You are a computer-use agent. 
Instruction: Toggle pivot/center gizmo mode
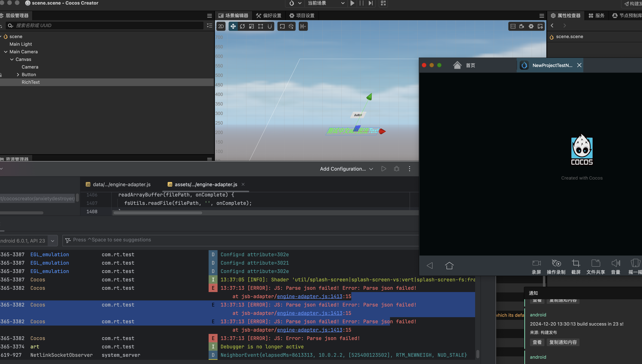282,26
